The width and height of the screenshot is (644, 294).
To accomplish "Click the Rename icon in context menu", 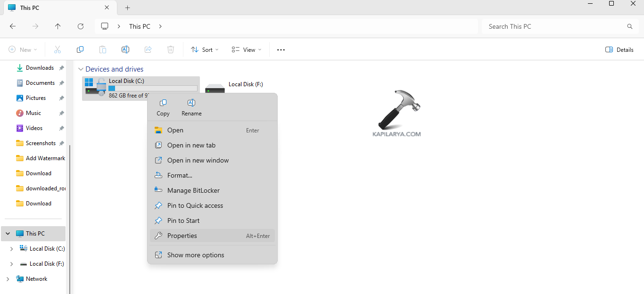I will [191, 103].
